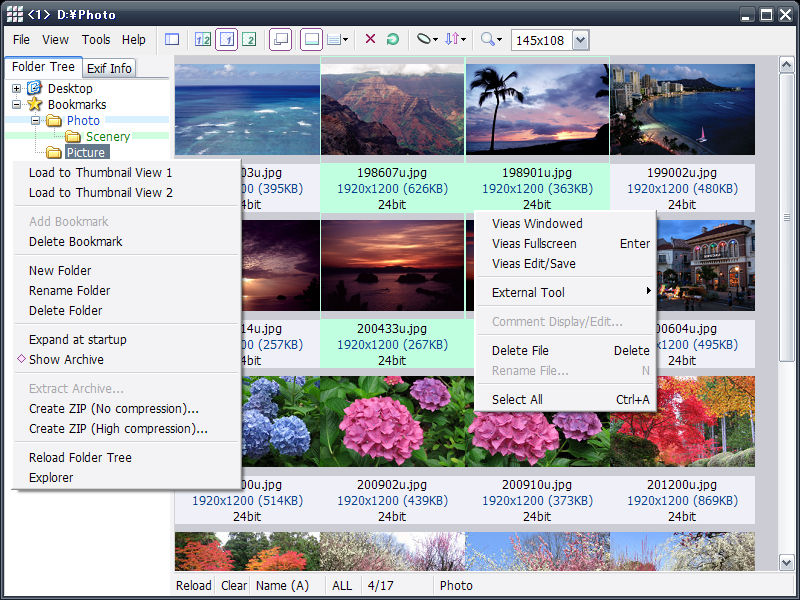Screen dimensions: 800x600
Task: Select the 198607u.jpg canyon thumbnail
Action: [392, 109]
